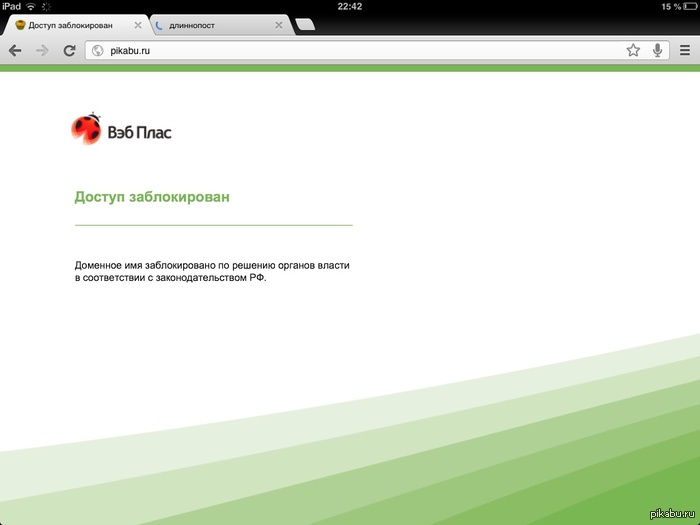Open the Chrome hamburger menu
700x525 pixels.
(684, 50)
